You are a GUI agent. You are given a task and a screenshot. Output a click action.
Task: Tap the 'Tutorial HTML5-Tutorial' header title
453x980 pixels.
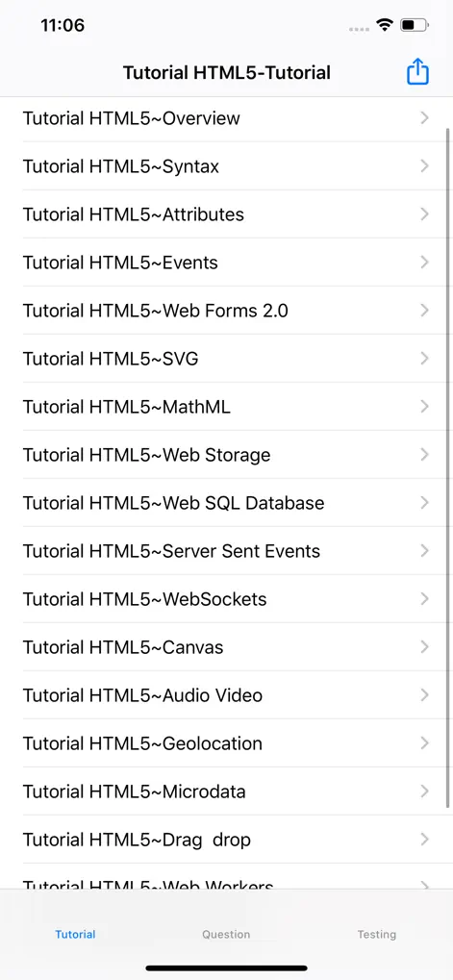click(226, 72)
